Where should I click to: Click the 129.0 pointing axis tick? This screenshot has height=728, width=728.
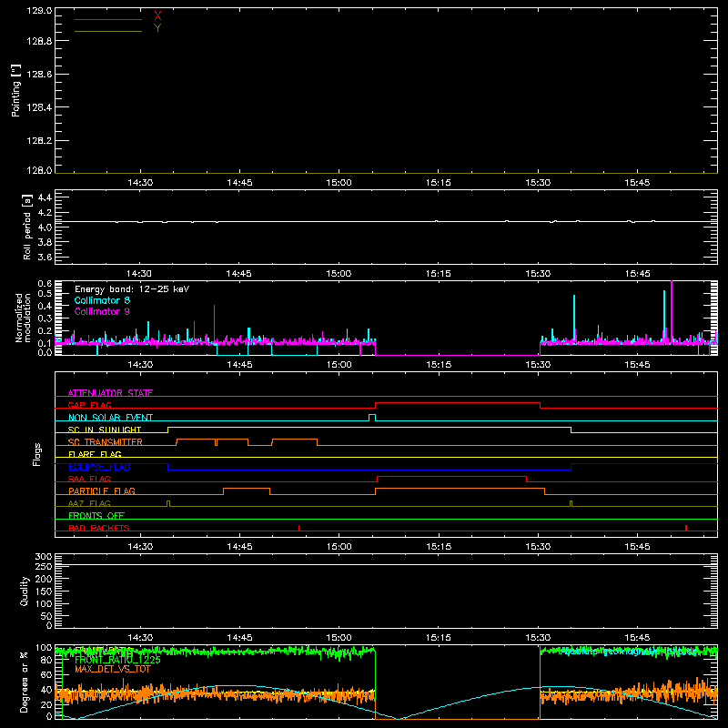coord(39,11)
